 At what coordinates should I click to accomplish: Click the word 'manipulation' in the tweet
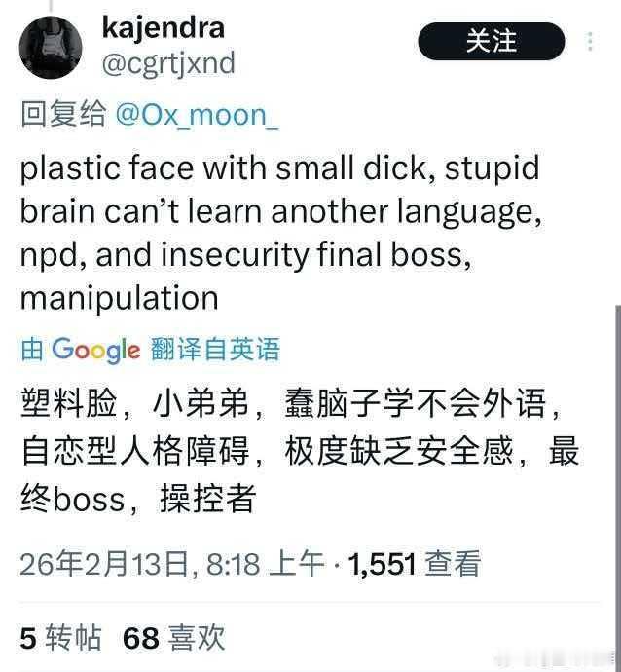pyautogui.click(x=120, y=298)
